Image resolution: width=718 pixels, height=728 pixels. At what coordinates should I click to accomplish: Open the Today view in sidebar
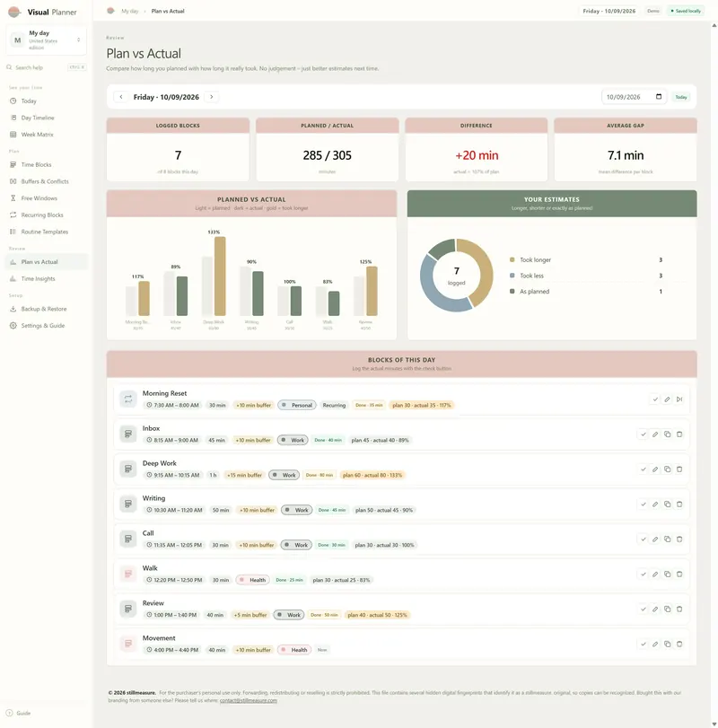point(46,101)
